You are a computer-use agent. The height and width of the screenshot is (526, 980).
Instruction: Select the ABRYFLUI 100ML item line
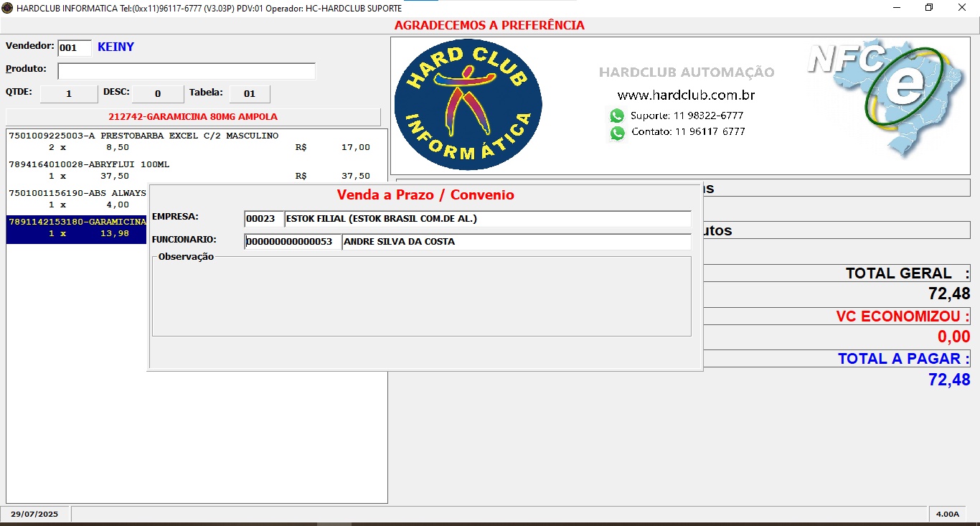(89, 164)
